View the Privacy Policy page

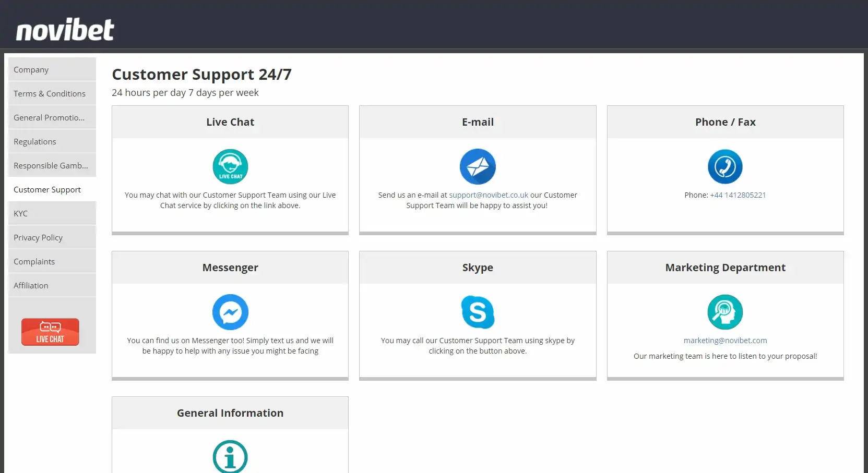52,237
